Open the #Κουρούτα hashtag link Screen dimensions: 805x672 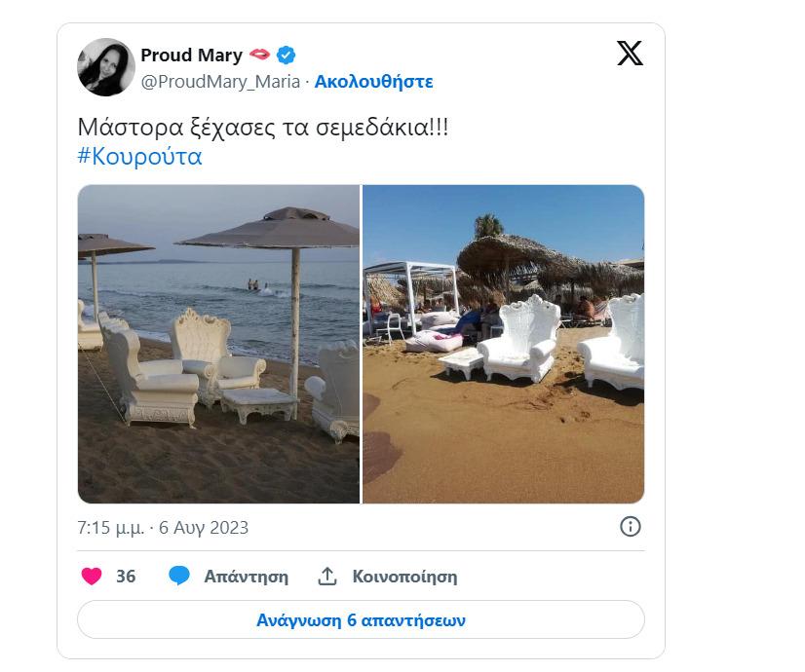pyautogui.click(x=139, y=157)
